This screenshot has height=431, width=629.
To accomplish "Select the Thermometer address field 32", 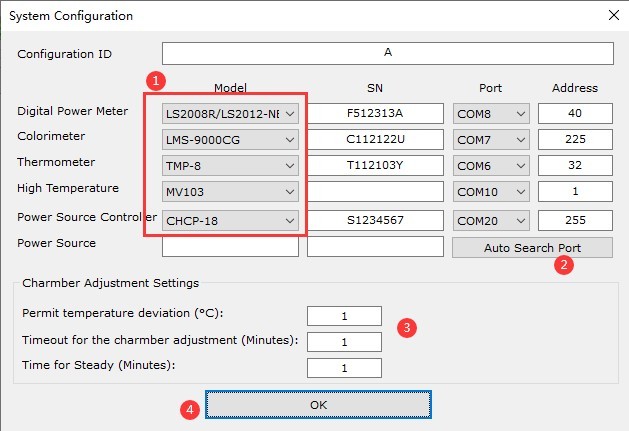I will tap(575, 165).
